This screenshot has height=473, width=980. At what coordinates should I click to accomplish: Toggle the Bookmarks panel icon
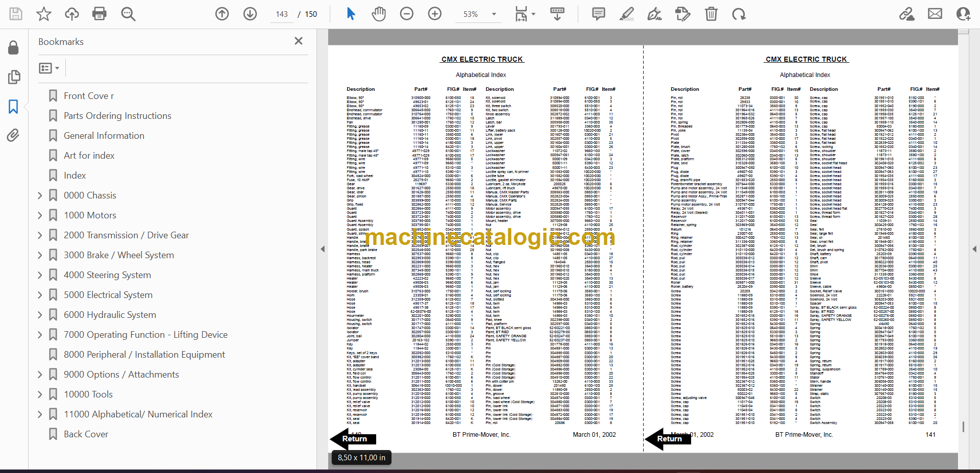pos(14,107)
